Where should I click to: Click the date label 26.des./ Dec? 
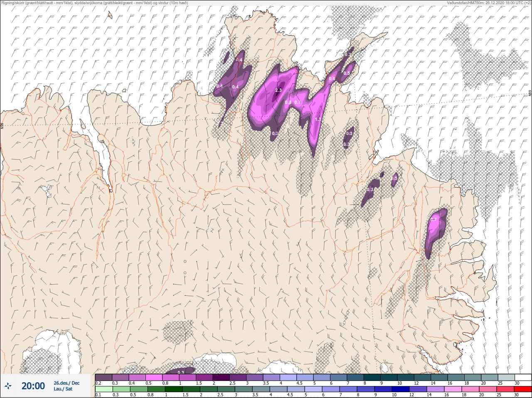point(66,383)
